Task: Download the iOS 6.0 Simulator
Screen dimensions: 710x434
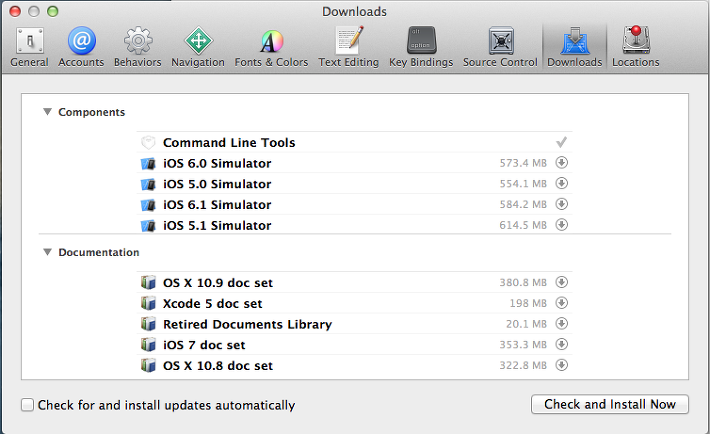Action: pyautogui.click(x=561, y=162)
